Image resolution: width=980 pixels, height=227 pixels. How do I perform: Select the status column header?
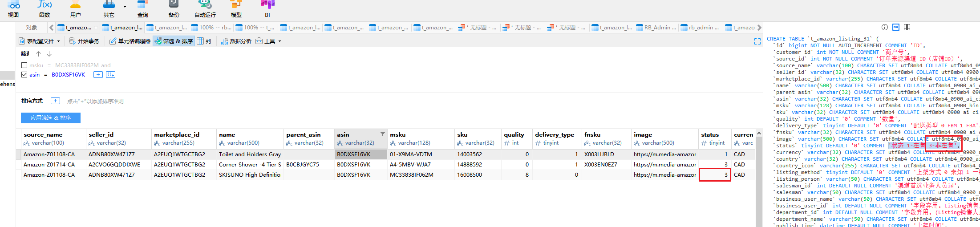(714, 138)
